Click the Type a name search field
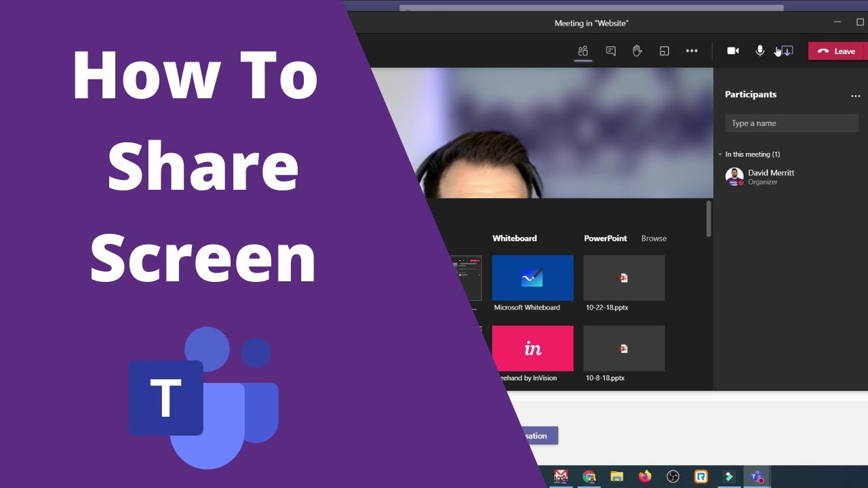The height and width of the screenshot is (488, 868). click(x=791, y=123)
